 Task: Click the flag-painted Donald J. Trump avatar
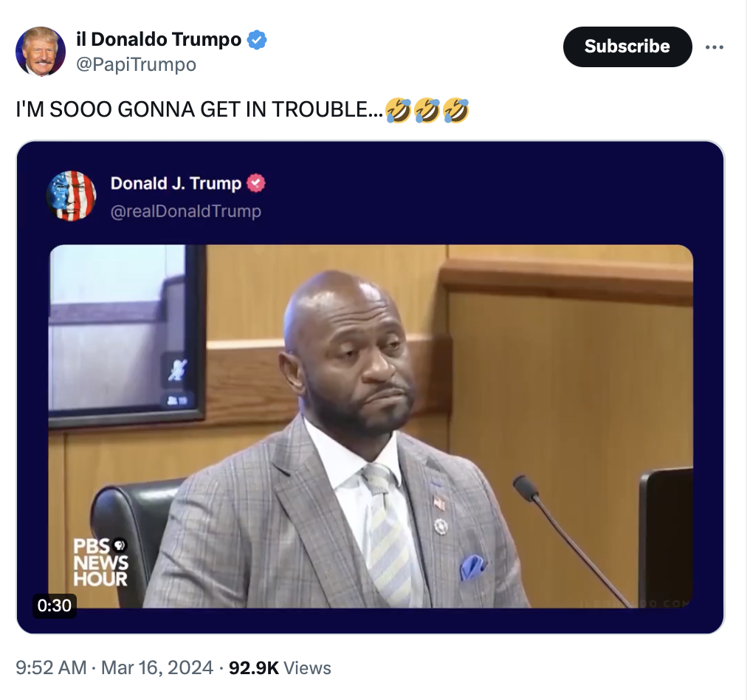(x=72, y=196)
